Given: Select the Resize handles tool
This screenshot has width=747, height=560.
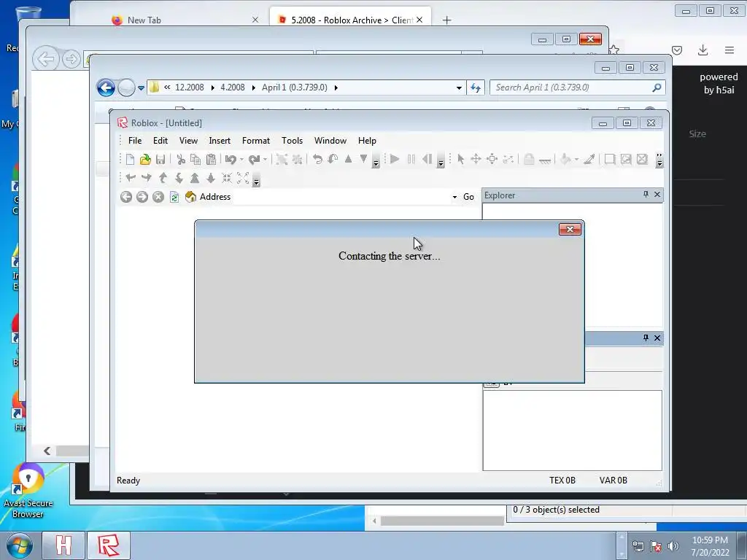Looking at the screenshot, I should point(492,159).
